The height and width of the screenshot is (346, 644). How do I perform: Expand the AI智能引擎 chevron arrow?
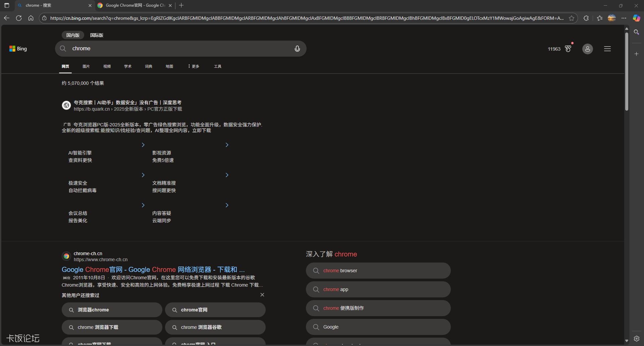click(143, 145)
